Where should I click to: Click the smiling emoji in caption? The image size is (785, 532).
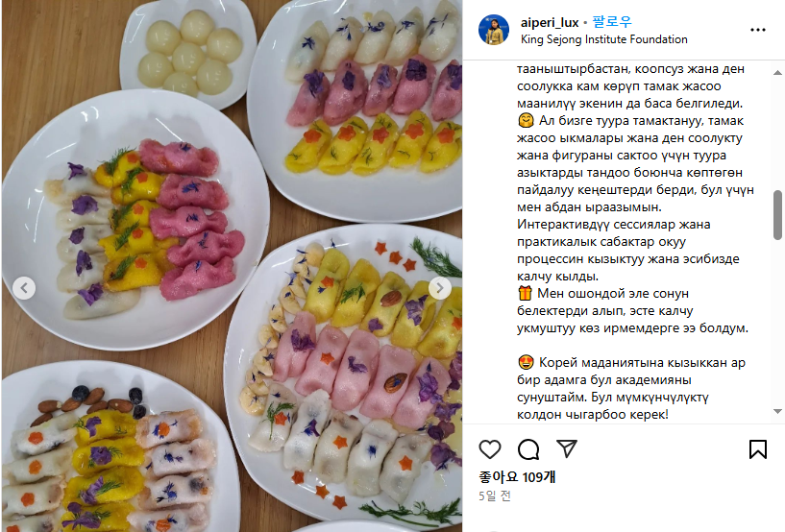pyautogui.click(x=526, y=121)
